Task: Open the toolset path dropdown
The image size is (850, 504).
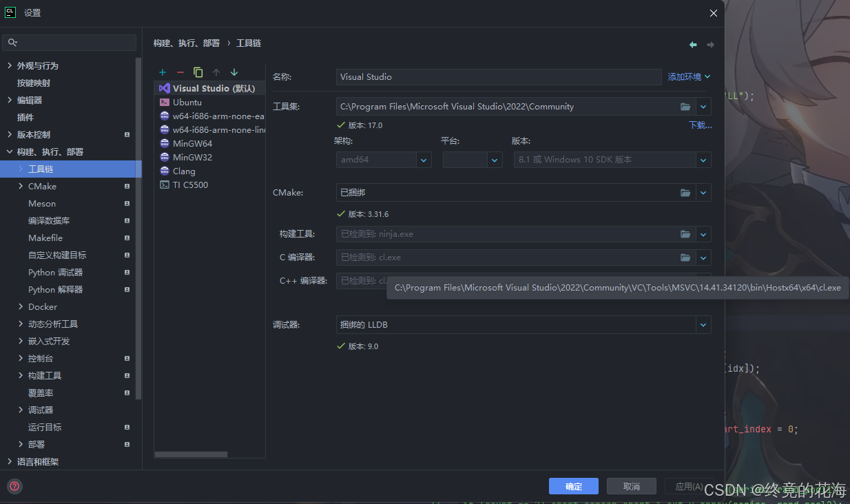Action: pyautogui.click(x=703, y=107)
